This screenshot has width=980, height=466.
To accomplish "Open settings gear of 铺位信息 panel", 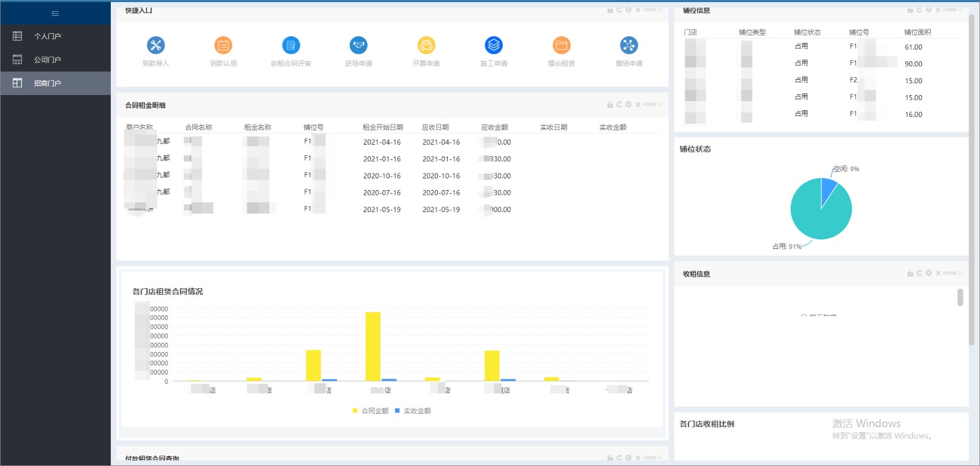I will click(929, 10).
